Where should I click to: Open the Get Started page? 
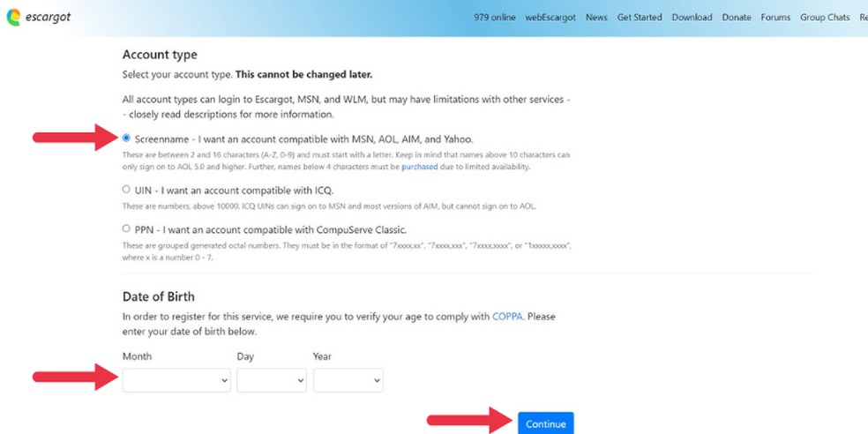coord(640,17)
